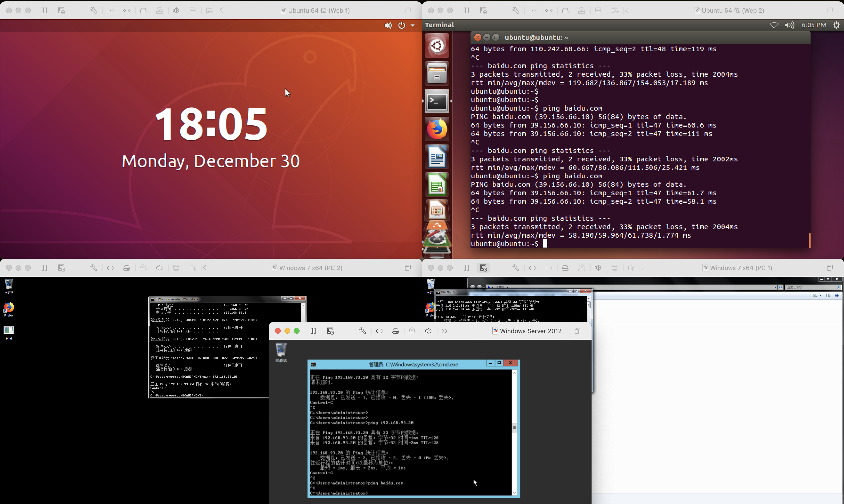The height and width of the screenshot is (504, 844).
Task: Pause the Windows Server 2012 VM
Action: [313, 331]
